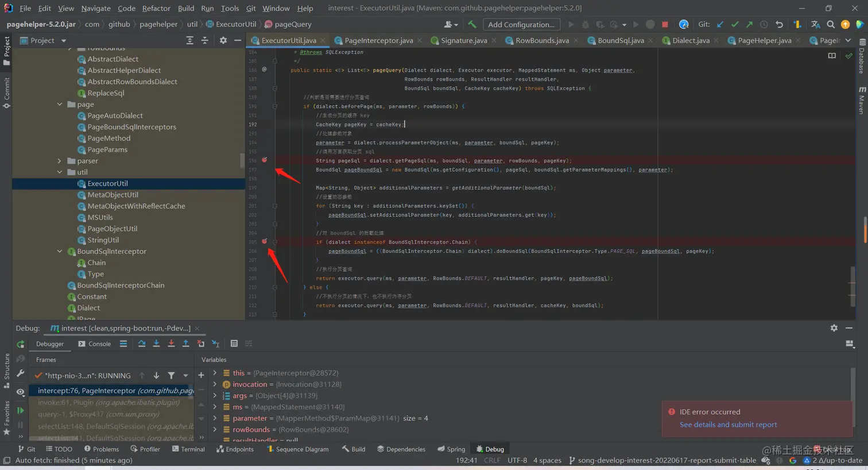Viewport: 868px width, 470px height.
Task: Open the Refactor menu
Action: pyautogui.click(x=156, y=8)
